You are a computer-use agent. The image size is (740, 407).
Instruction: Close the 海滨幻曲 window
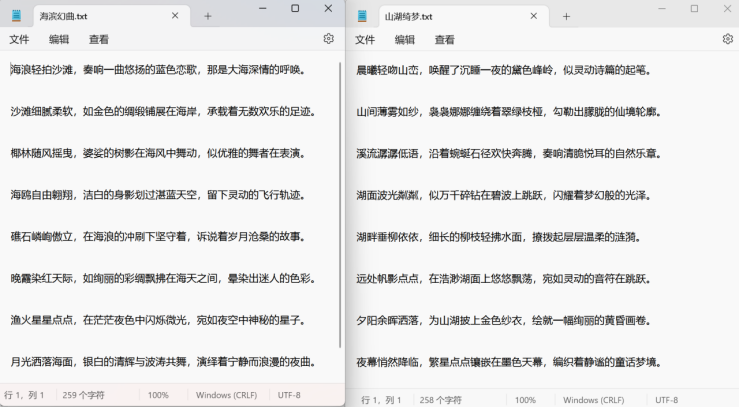click(328, 8)
